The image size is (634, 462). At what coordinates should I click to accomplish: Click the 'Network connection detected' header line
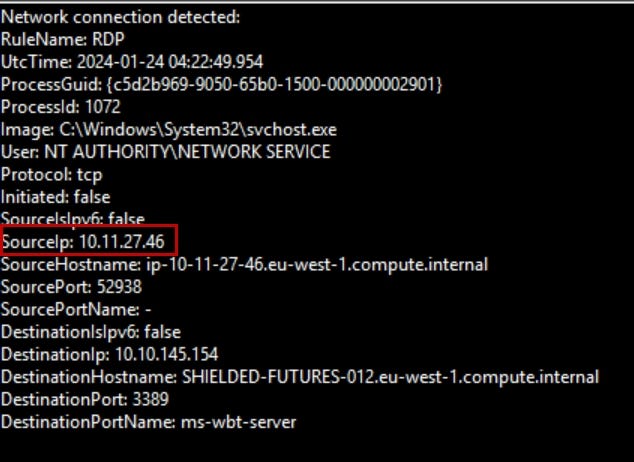tap(120, 17)
